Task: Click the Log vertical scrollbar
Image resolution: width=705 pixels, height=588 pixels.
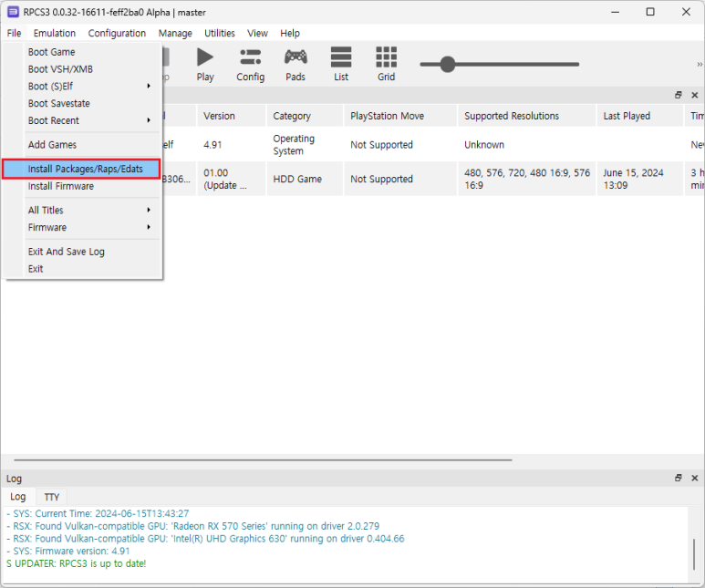Action: pyautogui.click(x=694, y=554)
